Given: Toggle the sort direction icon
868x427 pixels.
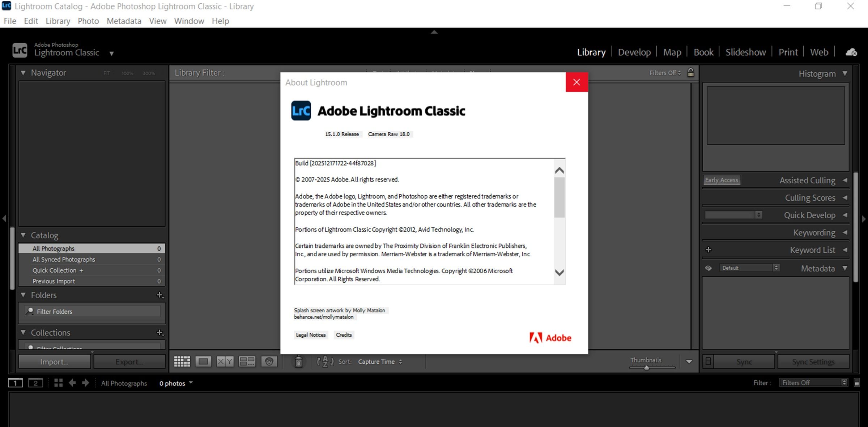Looking at the screenshot, I should (324, 361).
